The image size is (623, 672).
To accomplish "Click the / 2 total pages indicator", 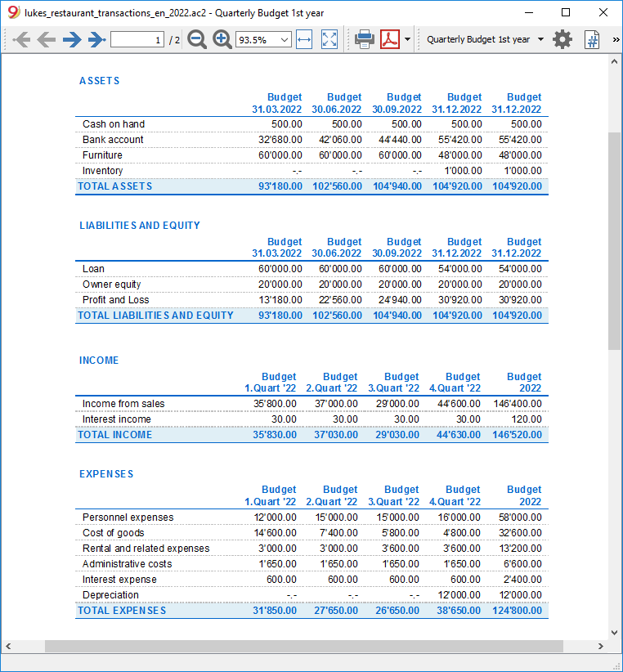I will click(174, 40).
